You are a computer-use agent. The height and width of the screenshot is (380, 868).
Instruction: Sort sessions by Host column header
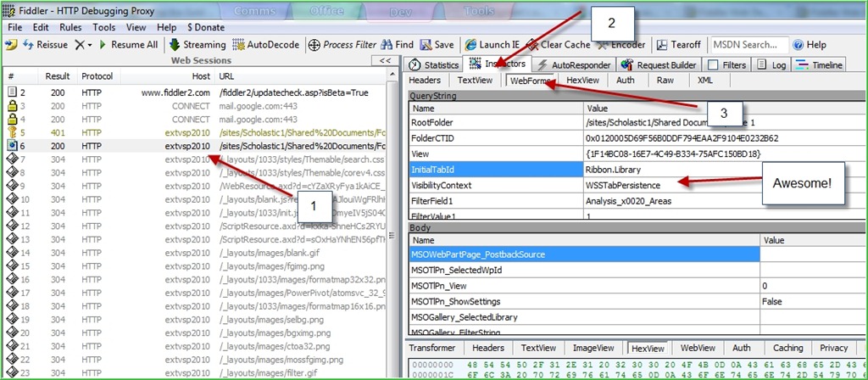click(x=167, y=75)
